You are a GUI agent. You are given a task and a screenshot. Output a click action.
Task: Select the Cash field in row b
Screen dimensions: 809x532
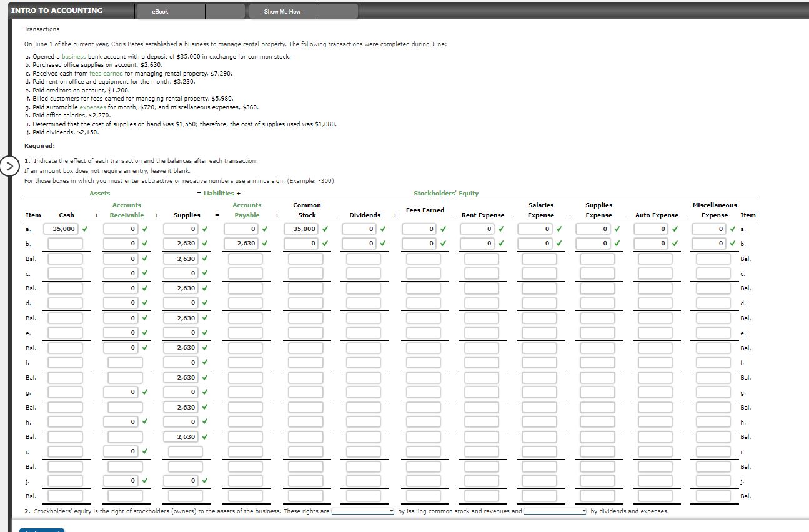tap(65, 244)
